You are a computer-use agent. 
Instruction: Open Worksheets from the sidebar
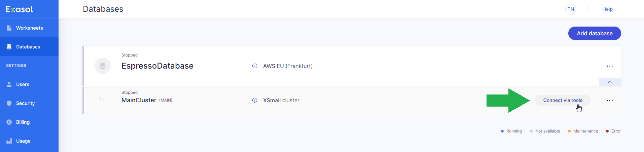point(29,28)
